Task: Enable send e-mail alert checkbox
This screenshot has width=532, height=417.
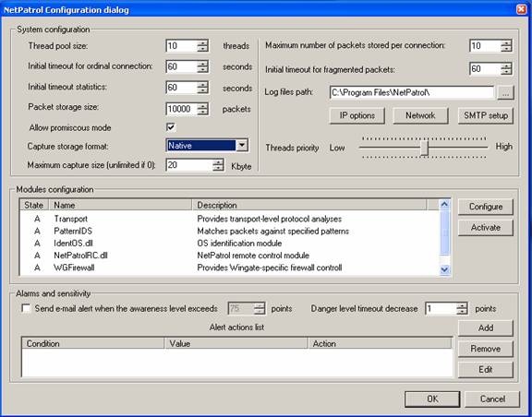Action: coord(26,308)
